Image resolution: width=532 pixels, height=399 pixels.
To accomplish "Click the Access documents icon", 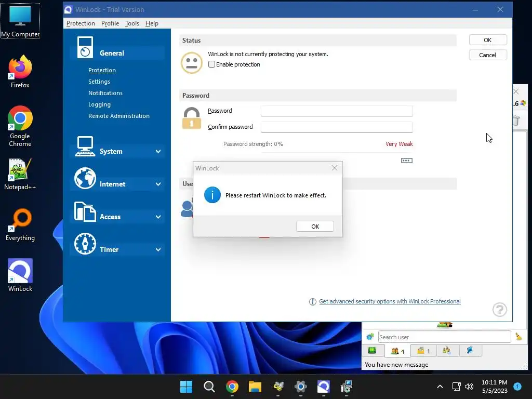I will tap(85, 211).
